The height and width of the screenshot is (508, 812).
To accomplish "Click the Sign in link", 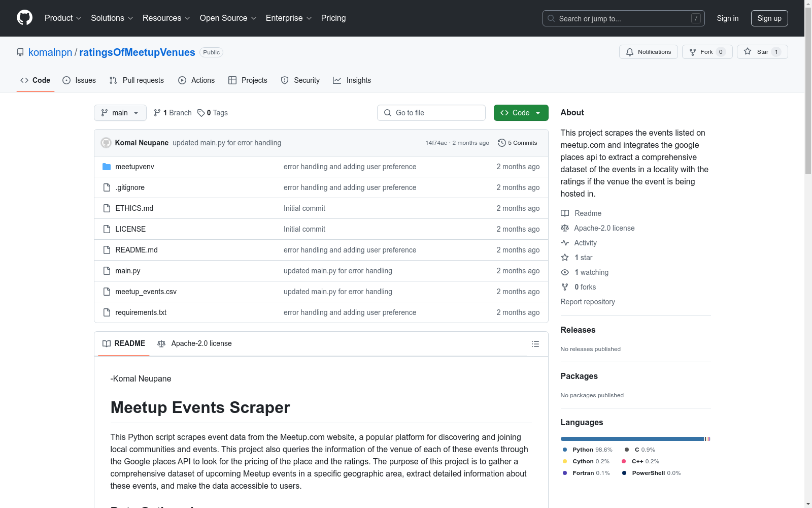I will (728, 18).
